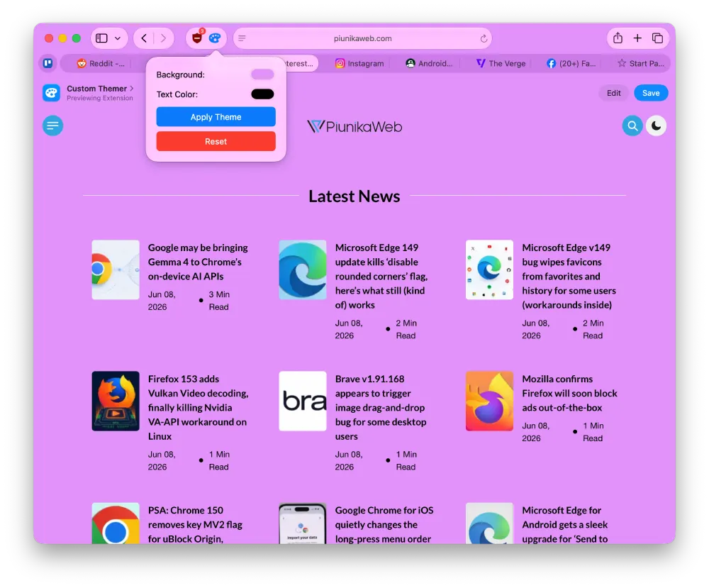Pick the black Text Color swatch
The height and width of the screenshot is (588, 709).
coord(262,94)
